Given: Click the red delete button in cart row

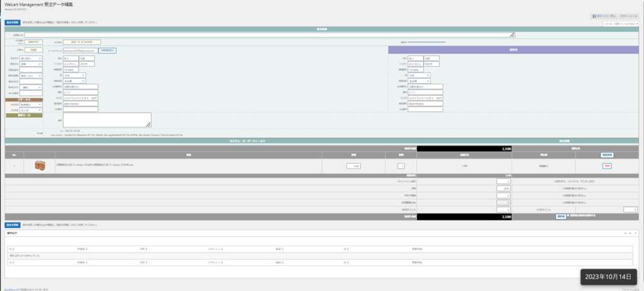Looking at the screenshot, I should [x=607, y=166].
